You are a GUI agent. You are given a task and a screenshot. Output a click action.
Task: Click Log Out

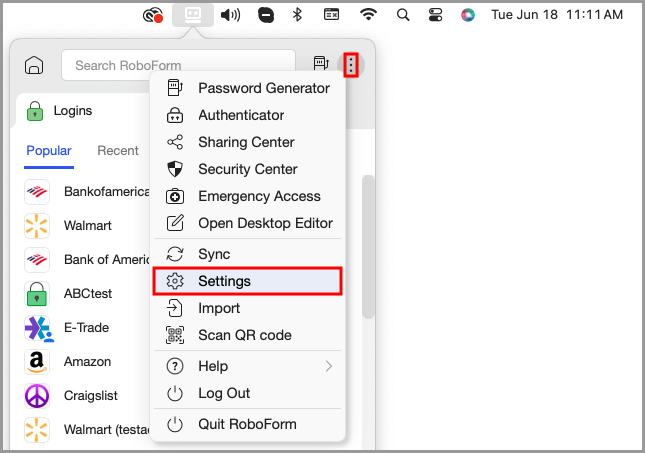pyautogui.click(x=248, y=393)
